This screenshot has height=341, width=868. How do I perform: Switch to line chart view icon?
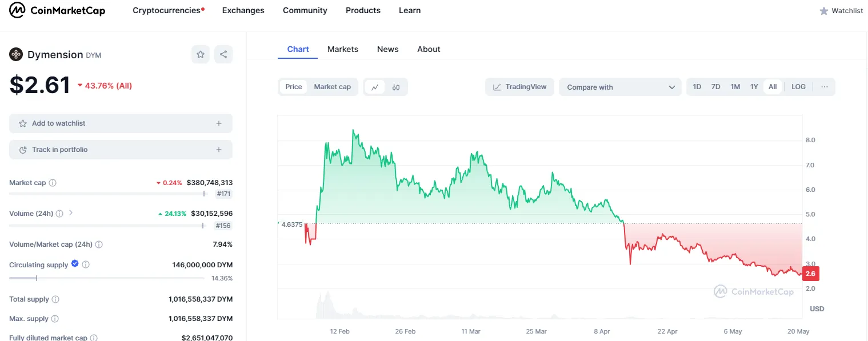pos(375,87)
